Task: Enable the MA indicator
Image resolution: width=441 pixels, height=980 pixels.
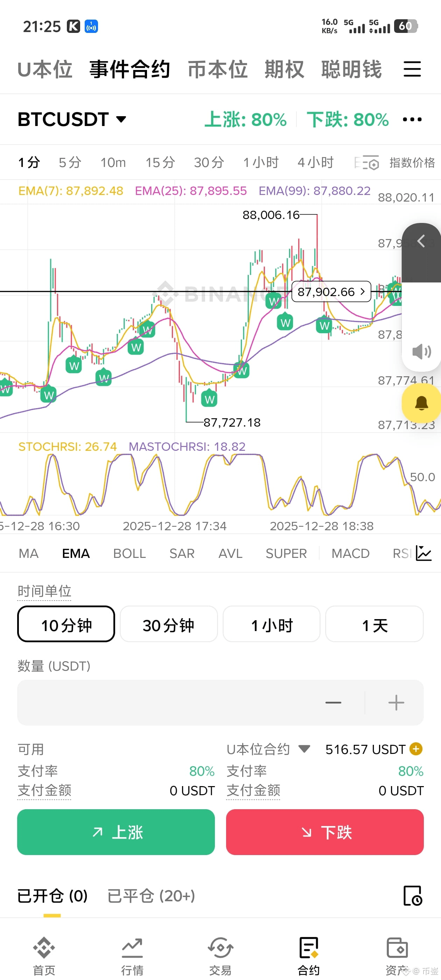Action: click(x=29, y=553)
